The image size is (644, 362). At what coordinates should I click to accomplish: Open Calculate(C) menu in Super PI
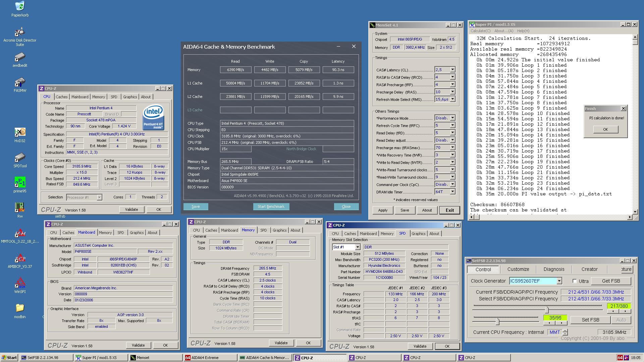point(480,31)
